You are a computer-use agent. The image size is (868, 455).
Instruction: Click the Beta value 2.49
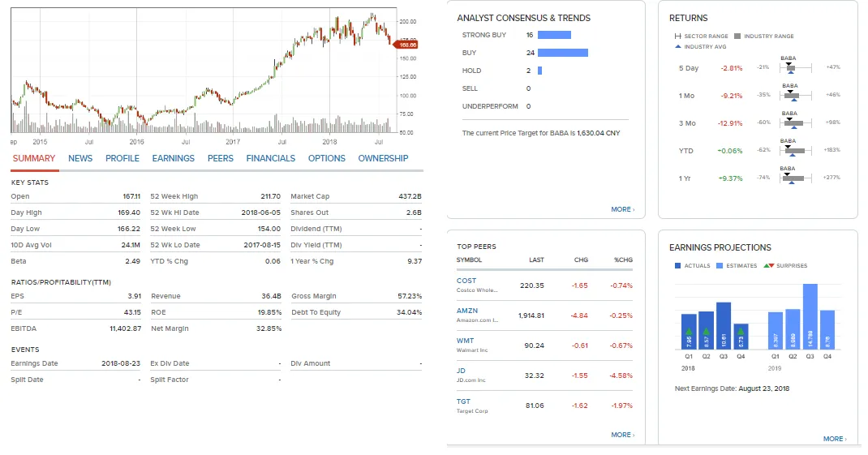133,261
